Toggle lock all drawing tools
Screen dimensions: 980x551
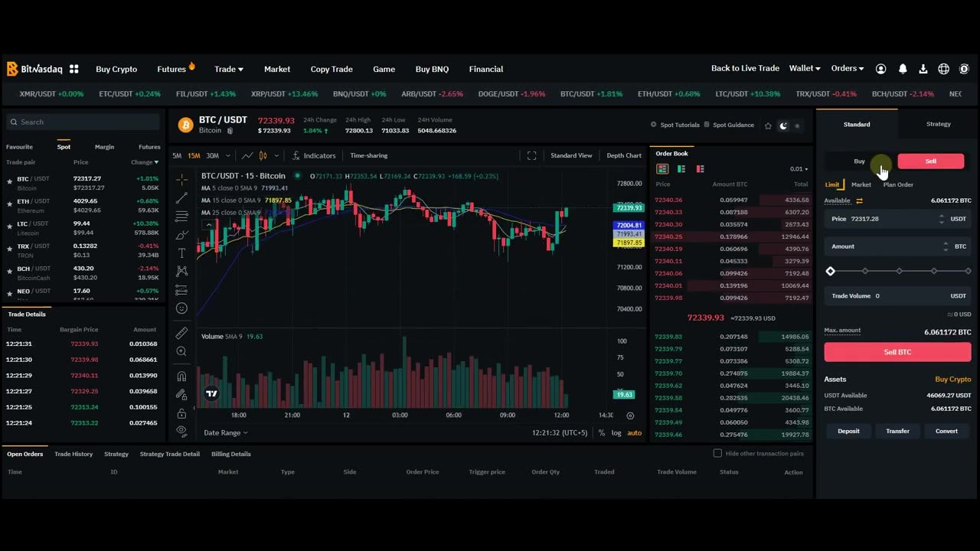181,413
